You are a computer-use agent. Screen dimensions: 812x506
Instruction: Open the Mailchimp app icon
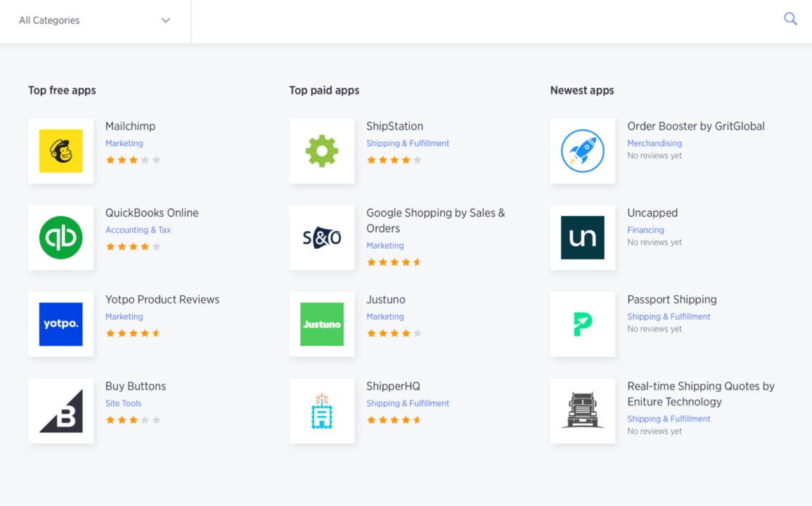pos(60,150)
